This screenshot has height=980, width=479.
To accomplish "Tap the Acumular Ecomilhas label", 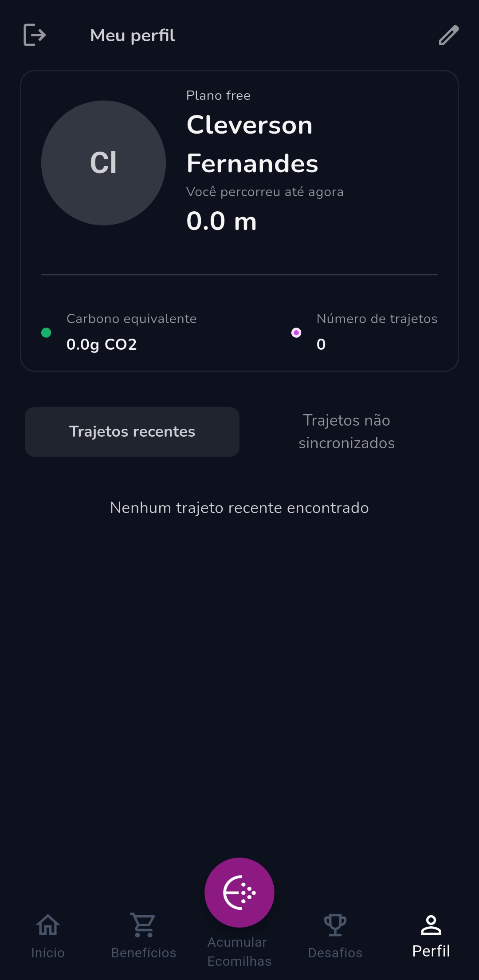I will pos(239,952).
